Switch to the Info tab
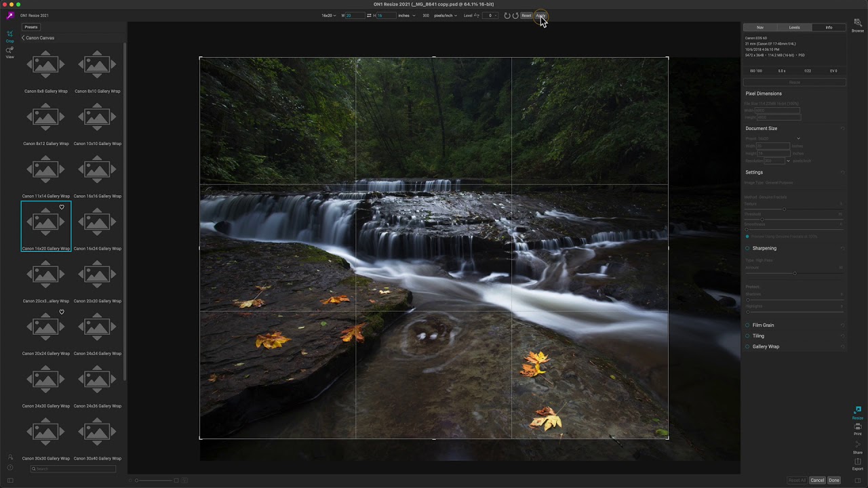 (829, 27)
